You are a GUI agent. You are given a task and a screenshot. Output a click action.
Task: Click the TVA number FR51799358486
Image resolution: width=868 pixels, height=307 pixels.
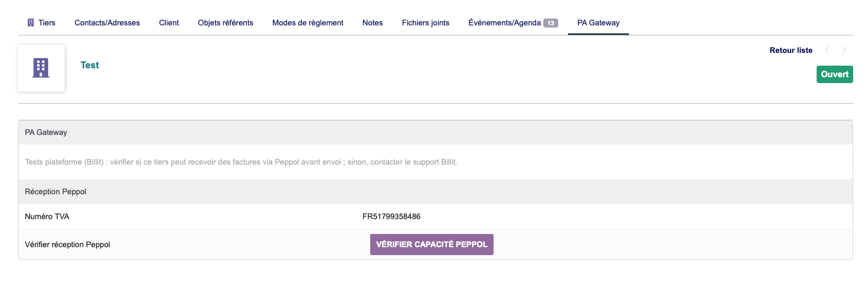(x=391, y=216)
